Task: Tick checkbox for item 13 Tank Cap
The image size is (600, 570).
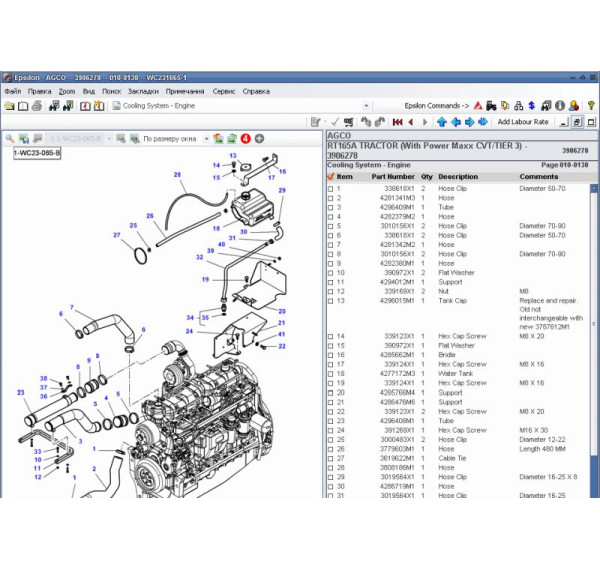Action: pyautogui.click(x=331, y=300)
